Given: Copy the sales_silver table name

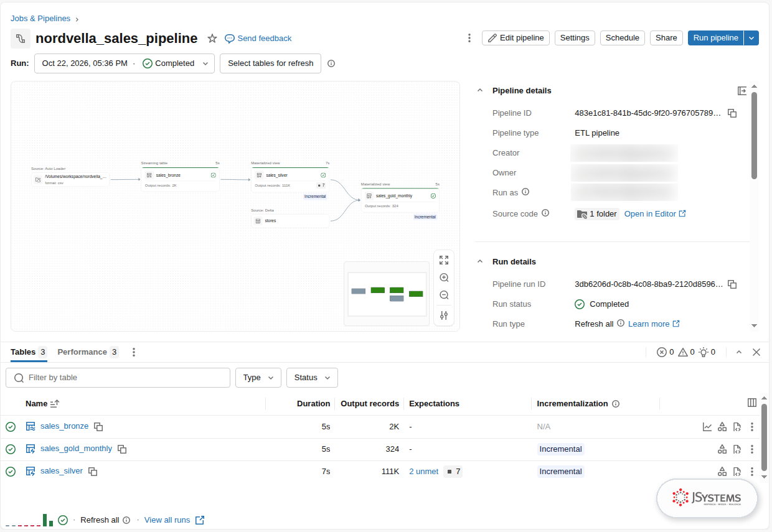Looking at the screenshot, I should coord(93,472).
